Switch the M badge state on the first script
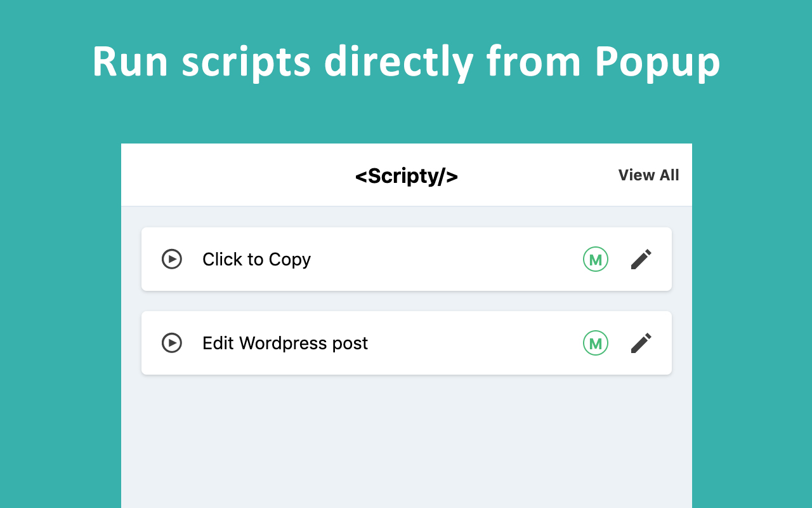This screenshot has height=508, width=812. point(595,259)
